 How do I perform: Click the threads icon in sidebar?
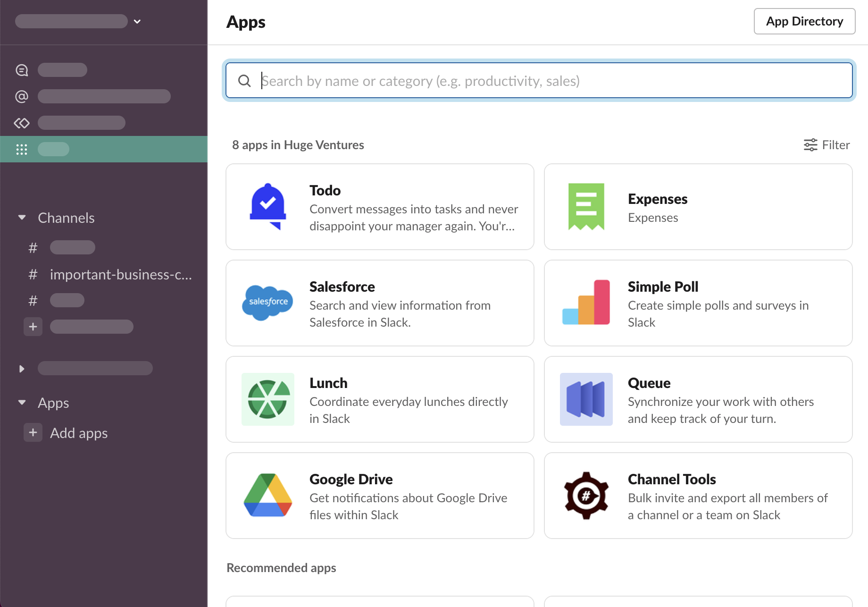[x=22, y=70]
